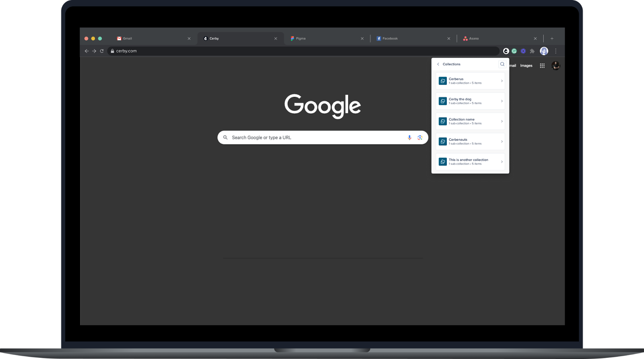The image size is (644, 359).
Task: Click the yellow minimize window dot
Action: click(93, 39)
